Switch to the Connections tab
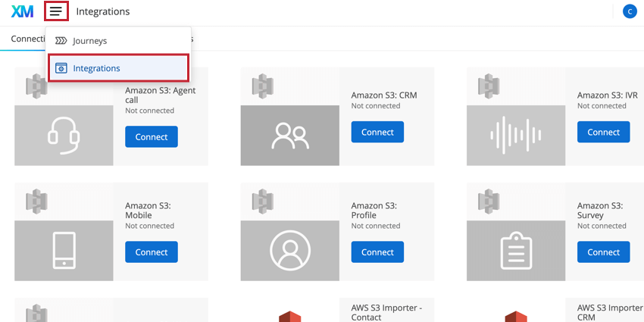This screenshot has width=644, height=322. click(x=28, y=39)
